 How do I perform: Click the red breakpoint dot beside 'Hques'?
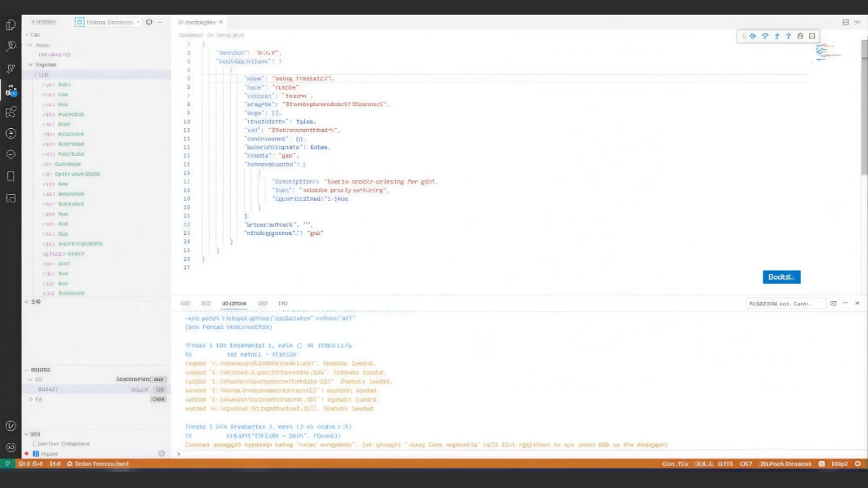click(26, 454)
